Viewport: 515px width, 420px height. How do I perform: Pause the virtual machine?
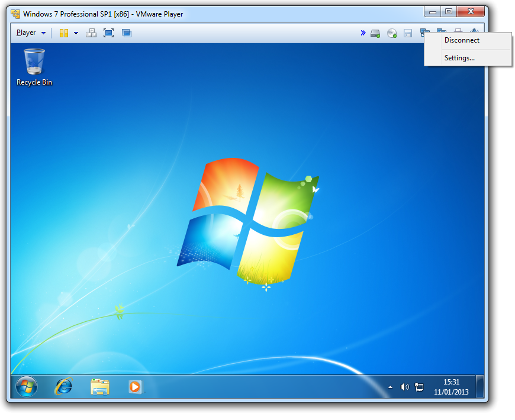click(63, 33)
